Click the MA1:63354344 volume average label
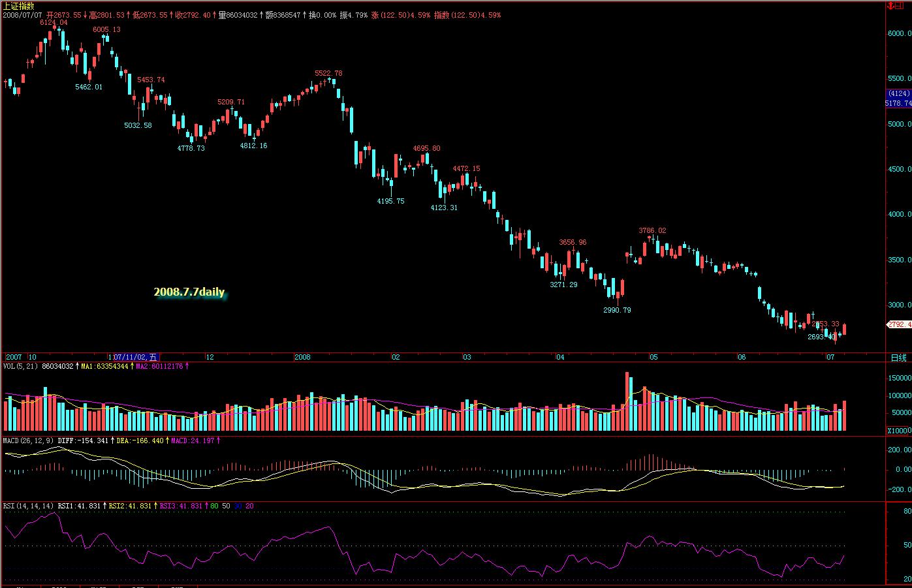 104,367
